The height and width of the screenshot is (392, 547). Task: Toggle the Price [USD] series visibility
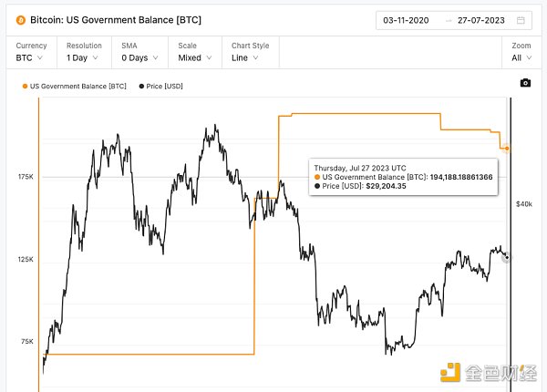166,87
